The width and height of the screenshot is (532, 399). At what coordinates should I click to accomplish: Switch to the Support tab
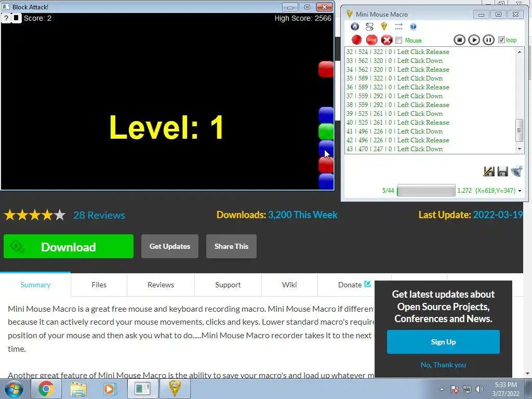pyautogui.click(x=228, y=285)
